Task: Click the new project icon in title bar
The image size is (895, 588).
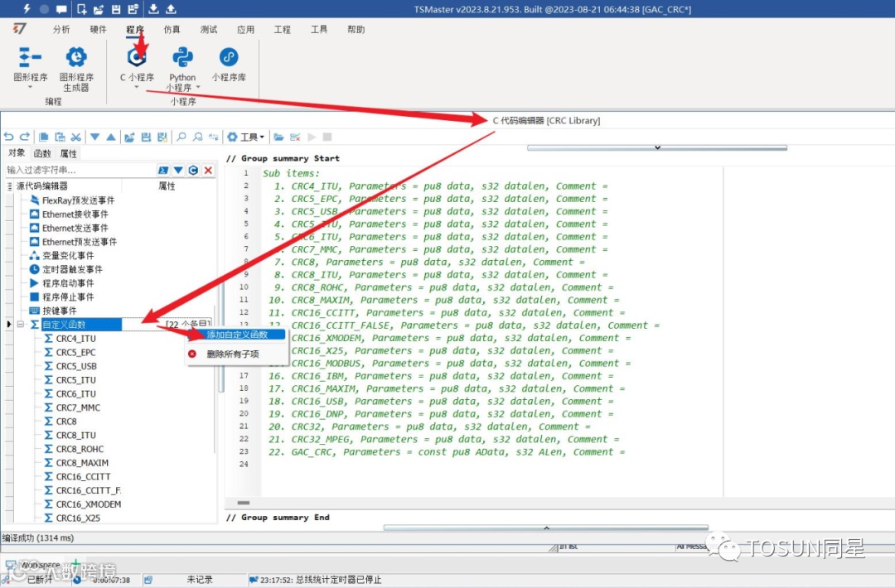Action: [81, 9]
